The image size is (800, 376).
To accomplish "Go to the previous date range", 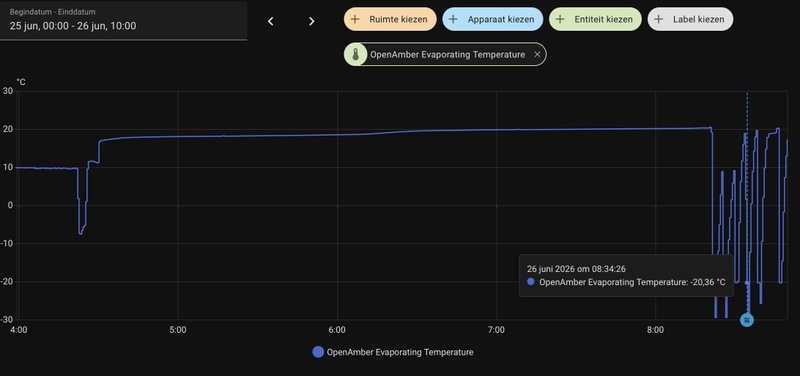I will click(x=271, y=21).
